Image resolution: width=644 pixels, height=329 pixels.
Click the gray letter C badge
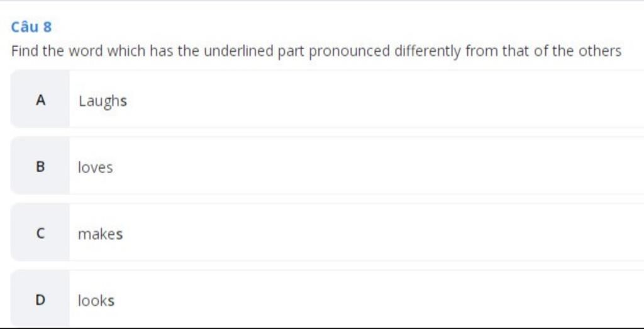coord(40,232)
